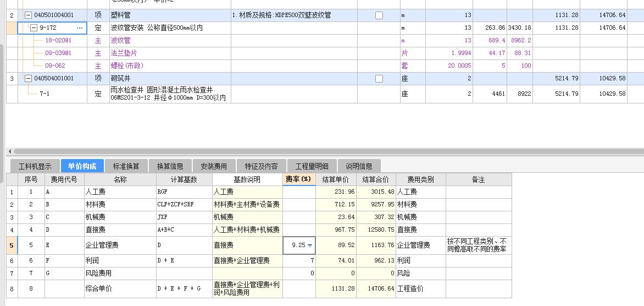
Task: Open the 换算信息 tab
Action: (170, 166)
